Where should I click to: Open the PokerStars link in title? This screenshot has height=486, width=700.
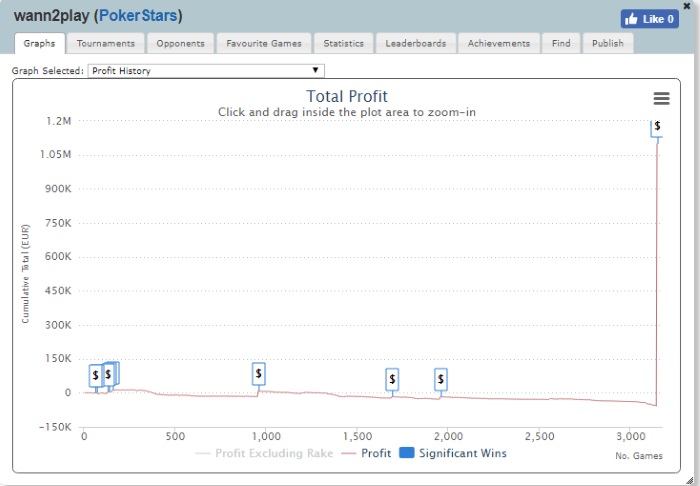pos(138,16)
